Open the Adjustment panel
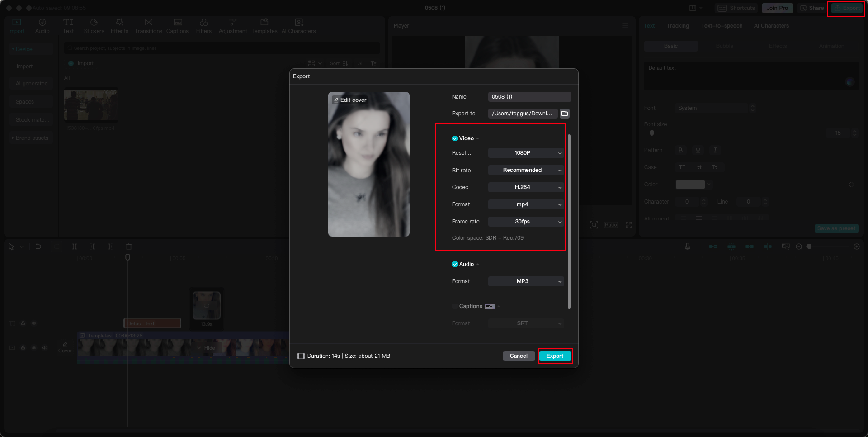Viewport: 868px width, 437px height. tap(233, 25)
